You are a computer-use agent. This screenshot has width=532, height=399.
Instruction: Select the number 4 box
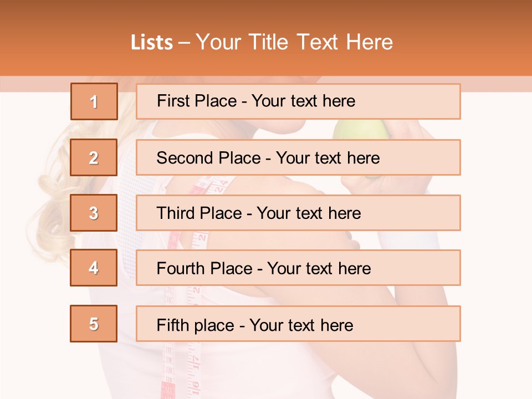click(94, 268)
